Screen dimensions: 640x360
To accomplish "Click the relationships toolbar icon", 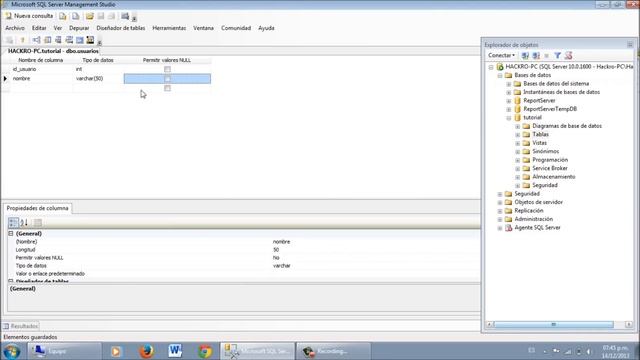I will (36, 40).
